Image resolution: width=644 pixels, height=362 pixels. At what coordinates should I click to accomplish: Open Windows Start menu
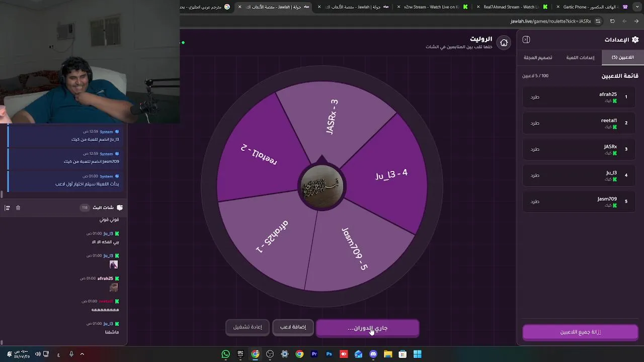418,354
